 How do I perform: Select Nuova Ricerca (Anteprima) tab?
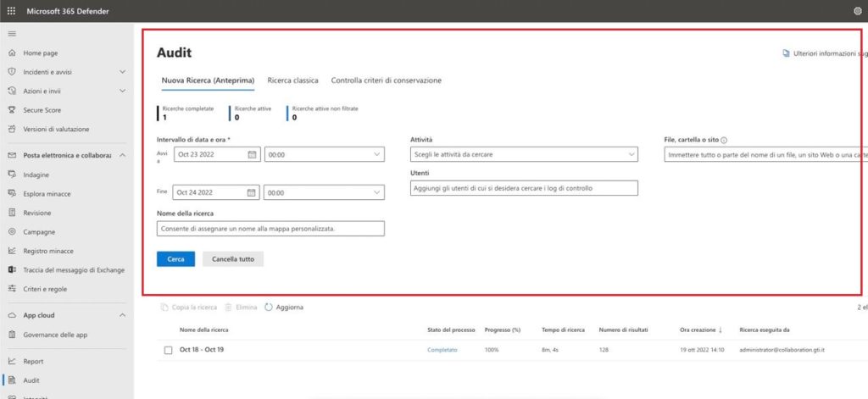(208, 80)
